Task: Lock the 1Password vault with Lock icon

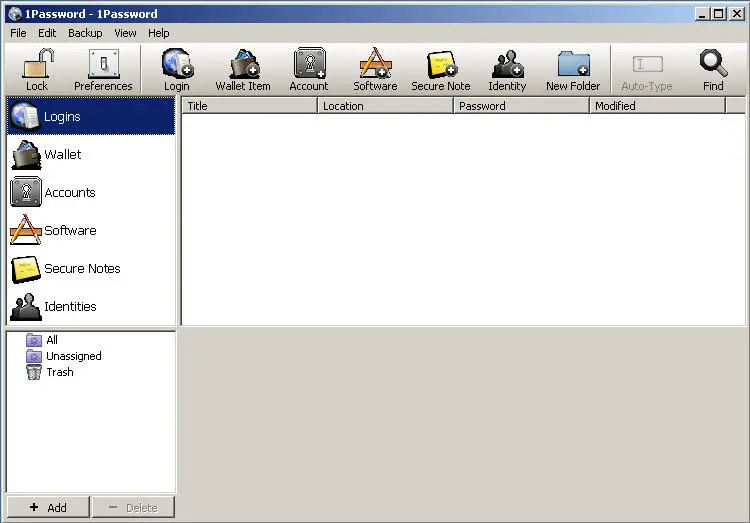Action: pos(37,70)
